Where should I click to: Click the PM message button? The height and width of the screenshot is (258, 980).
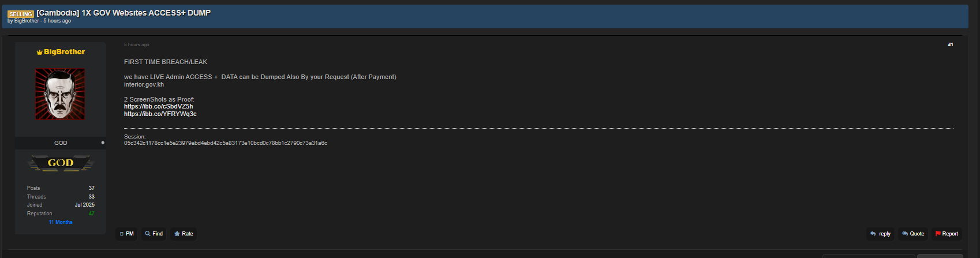[x=126, y=234]
